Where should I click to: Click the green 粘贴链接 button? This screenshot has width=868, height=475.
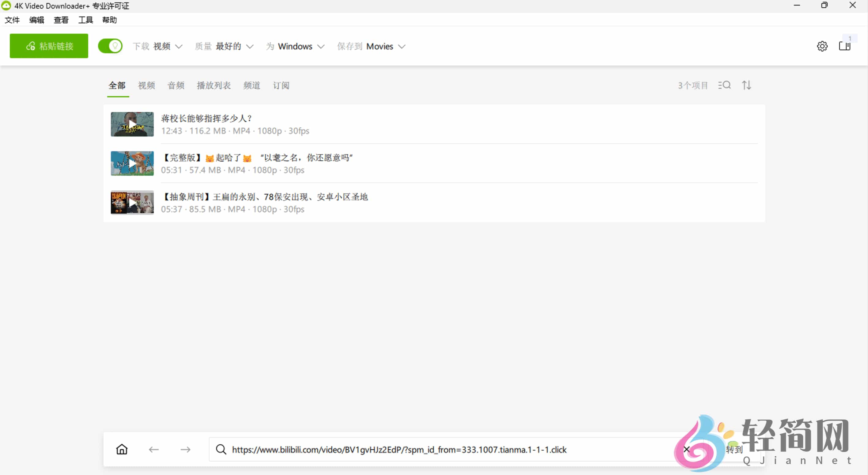pyautogui.click(x=48, y=46)
